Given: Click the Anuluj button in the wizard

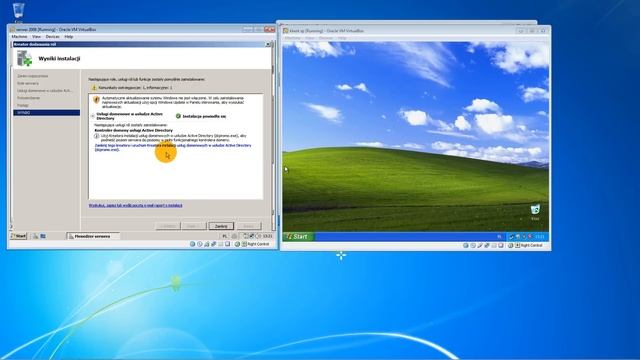Looking at the screenshot, I should pos(249,226).
